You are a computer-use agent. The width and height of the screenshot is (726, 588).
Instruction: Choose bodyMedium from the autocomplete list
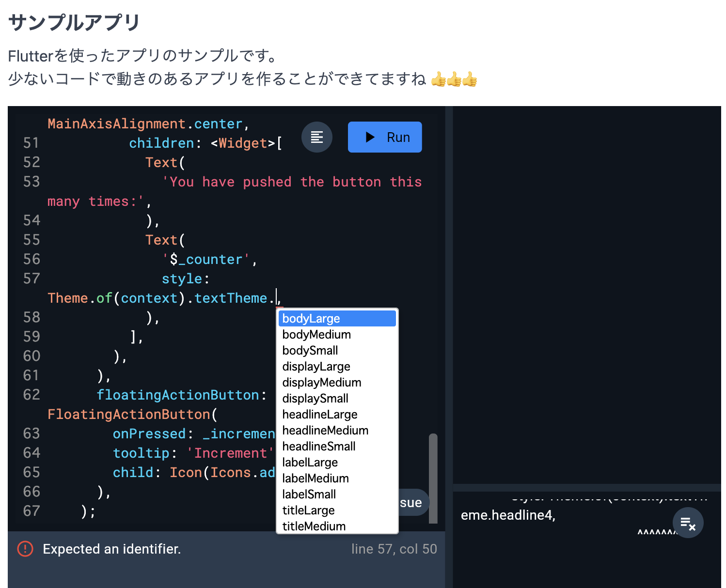pyautogui.click(x=337, y=335)
